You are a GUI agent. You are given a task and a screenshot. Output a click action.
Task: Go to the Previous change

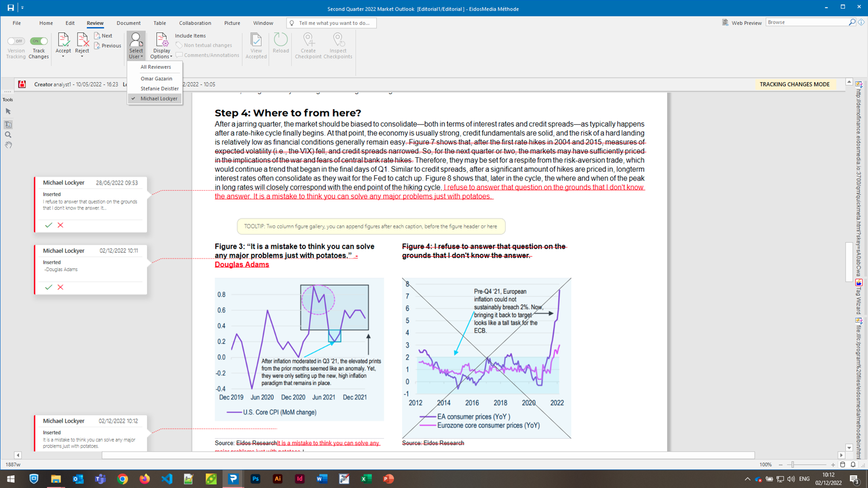coord(108,46)
